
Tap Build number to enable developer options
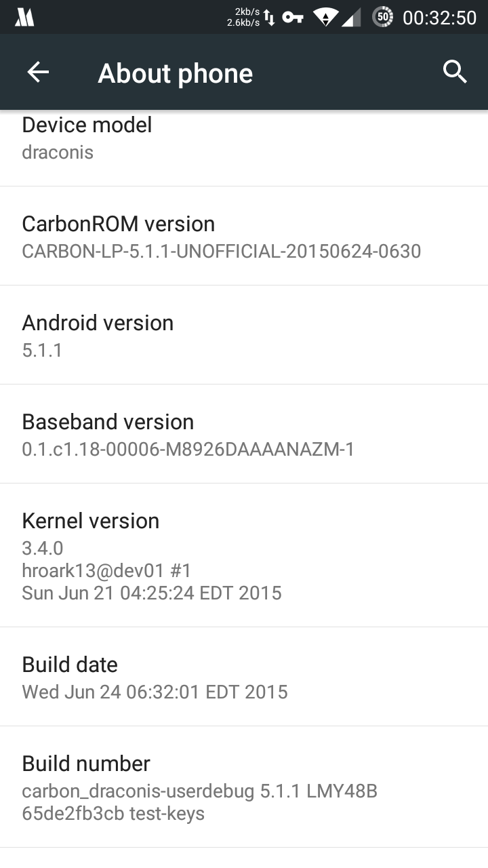[244, 787]
